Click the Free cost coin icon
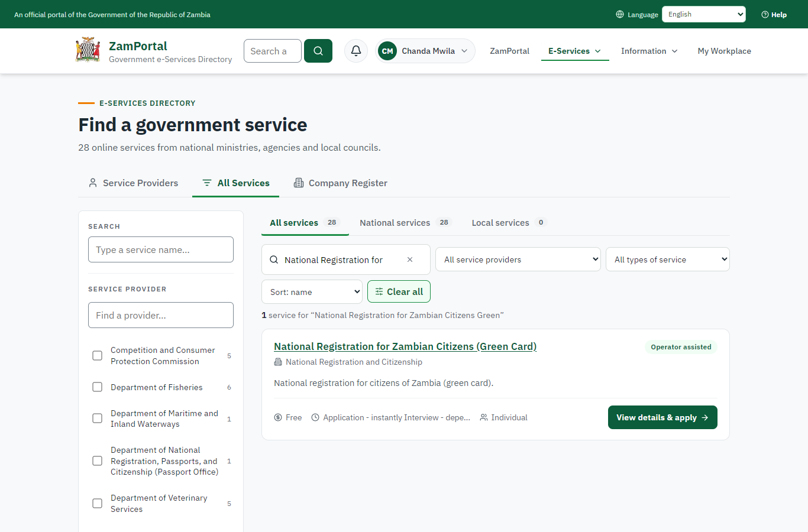 (278, 417)
